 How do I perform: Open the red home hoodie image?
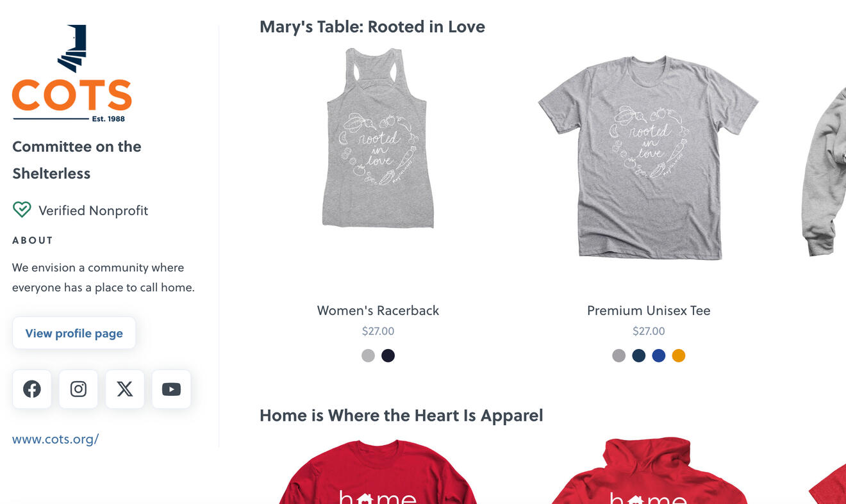pos(649,473)
